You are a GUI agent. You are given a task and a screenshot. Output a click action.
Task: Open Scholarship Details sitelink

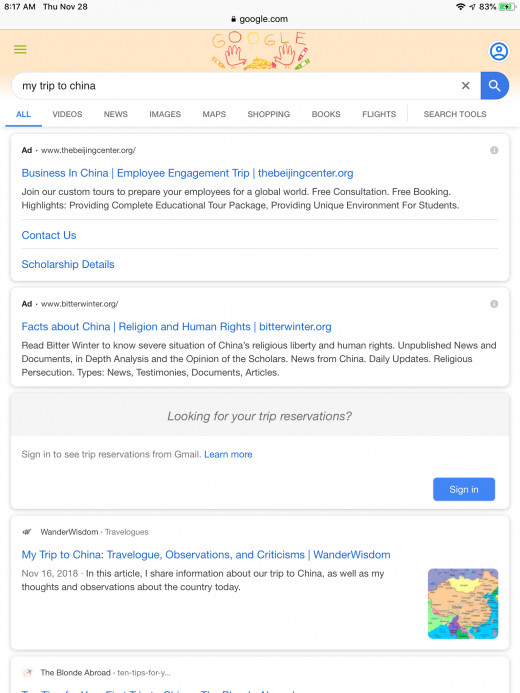coord(68,264)
